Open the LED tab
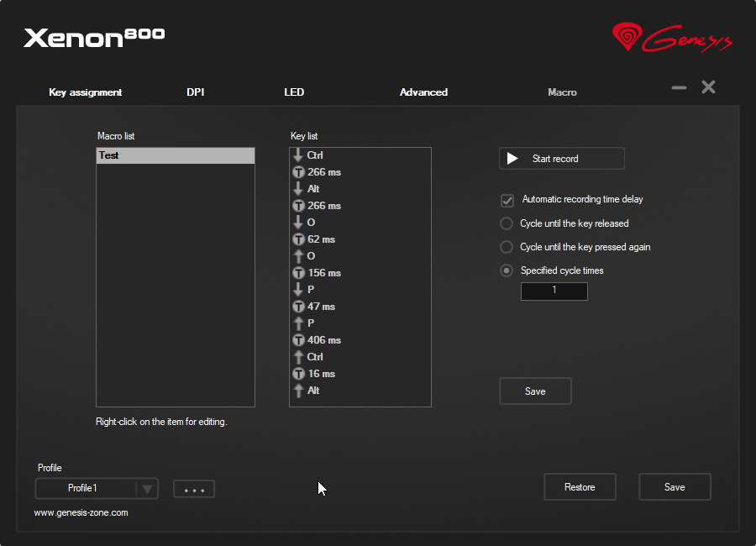The image size is (756, 546). (294, 92)
